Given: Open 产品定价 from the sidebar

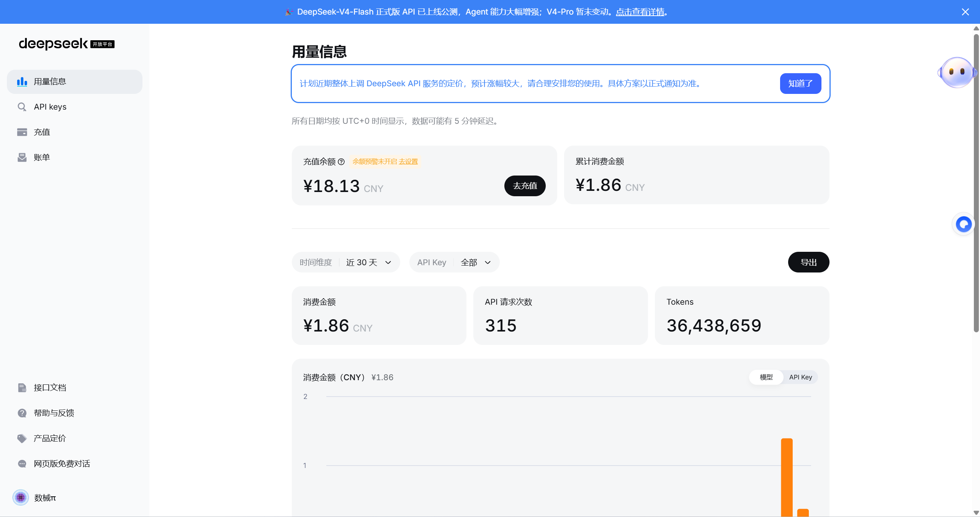Looking at the screenshot, I should (x=75, y=438).
